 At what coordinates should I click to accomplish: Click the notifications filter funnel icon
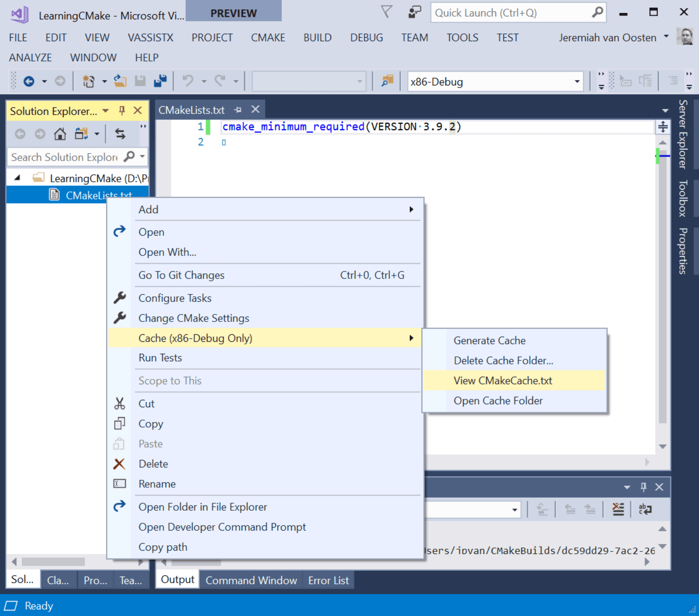point(386,12)
